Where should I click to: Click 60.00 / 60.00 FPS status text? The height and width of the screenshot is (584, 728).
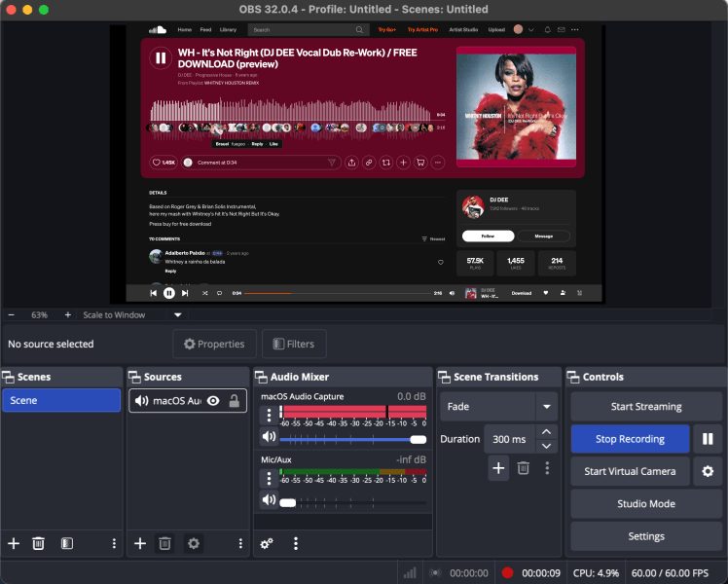click(670, 573)
